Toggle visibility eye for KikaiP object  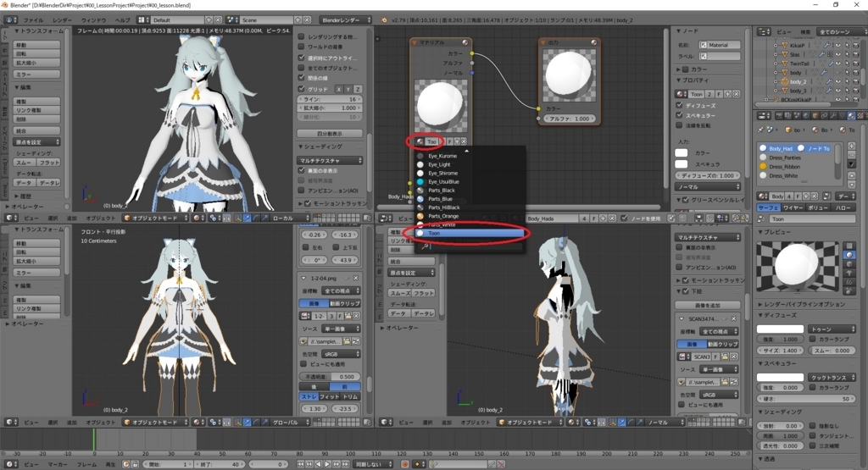838,46
